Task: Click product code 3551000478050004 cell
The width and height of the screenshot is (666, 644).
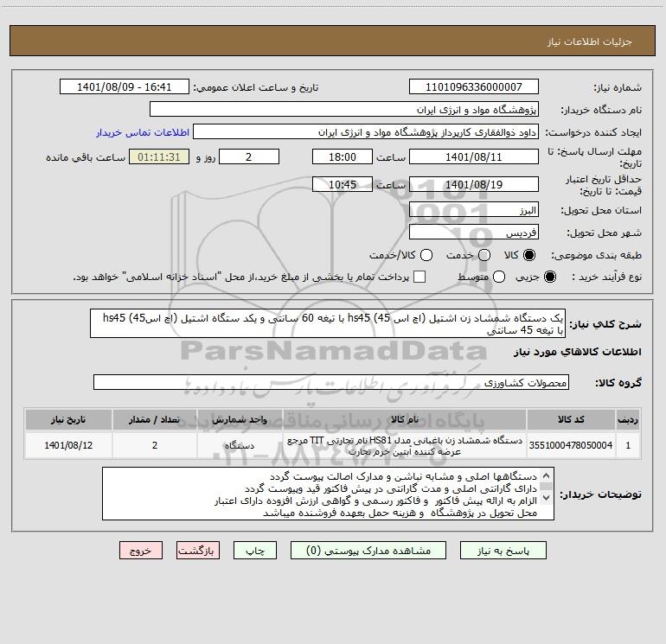Action: point(571,445)
